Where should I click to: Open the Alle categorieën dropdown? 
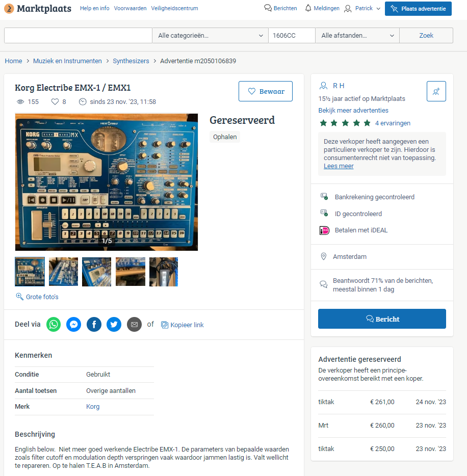(x=210, y=36)
